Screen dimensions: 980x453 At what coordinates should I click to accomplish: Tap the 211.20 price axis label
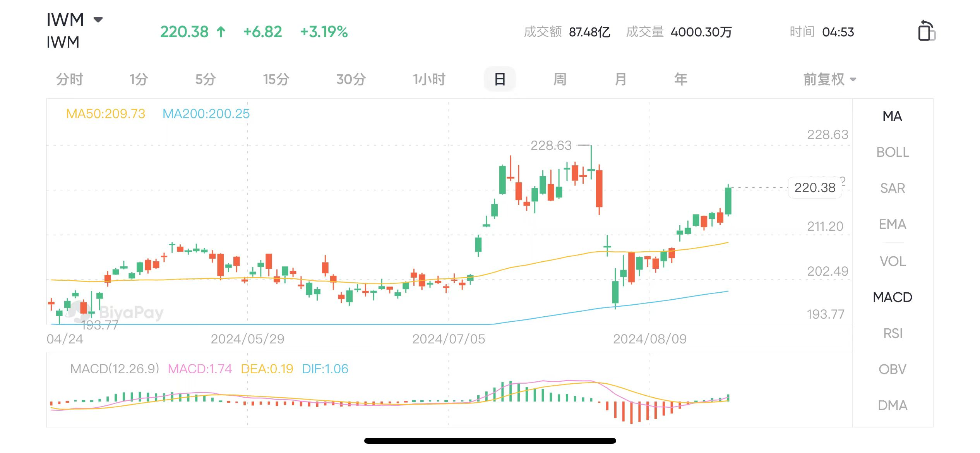(x=825, y=226)
